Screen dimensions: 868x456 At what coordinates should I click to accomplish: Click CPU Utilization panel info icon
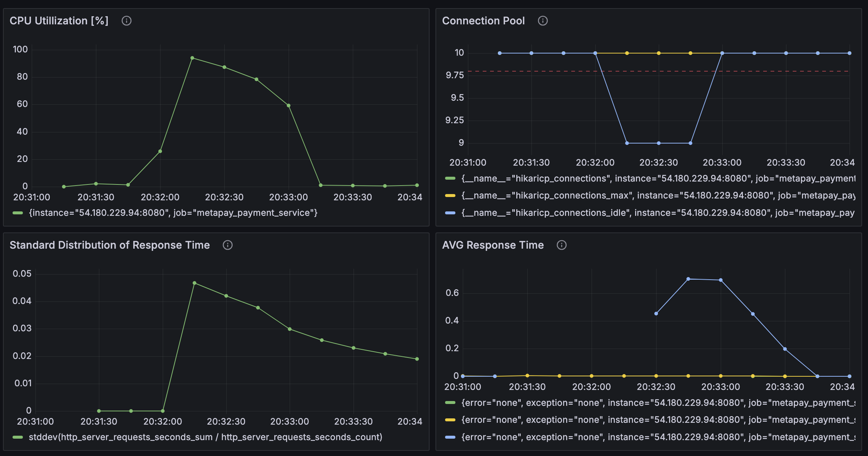[127, 21]
